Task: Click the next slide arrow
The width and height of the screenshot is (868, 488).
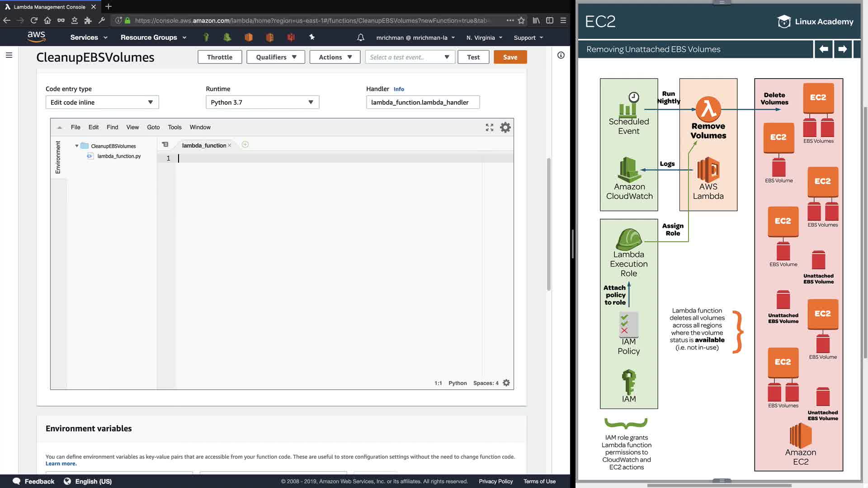Action: coord(842,49)
